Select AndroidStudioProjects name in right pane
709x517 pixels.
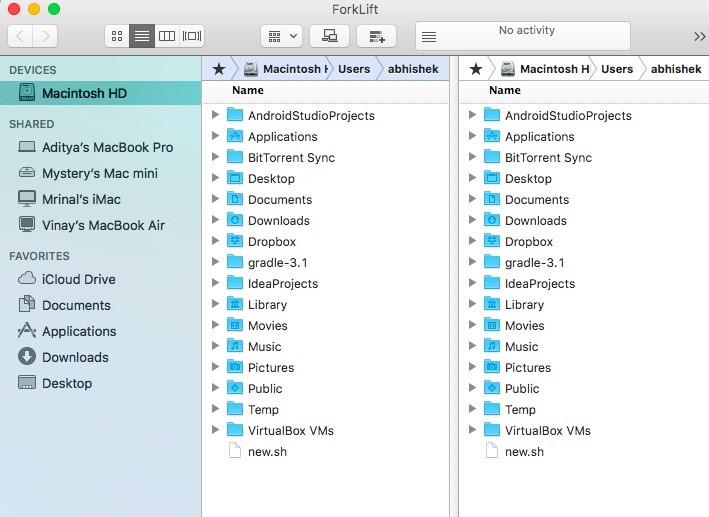pos(568,116)
